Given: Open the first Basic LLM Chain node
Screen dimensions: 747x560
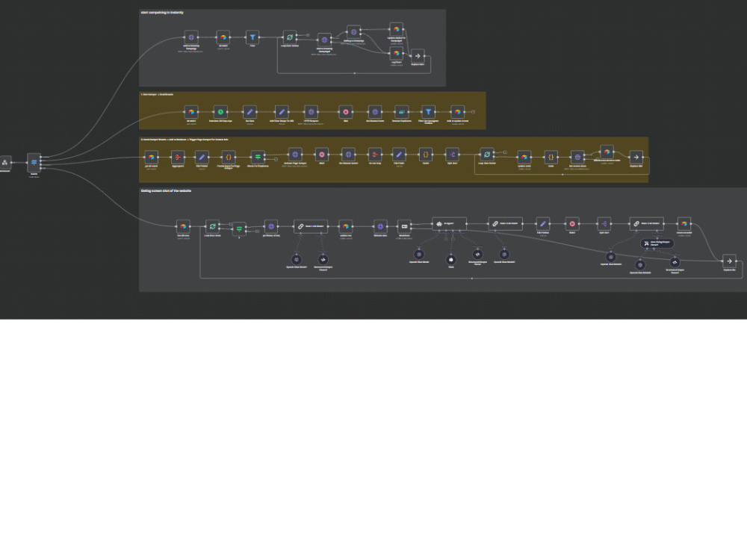Looking at the screenshot, I should pyautogui.click(x=311, y=226).
